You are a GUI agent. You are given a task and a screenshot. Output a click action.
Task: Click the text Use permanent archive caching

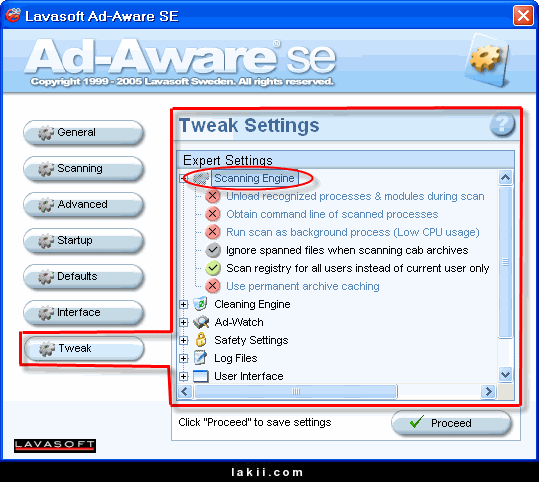click(x=303, y=286)
